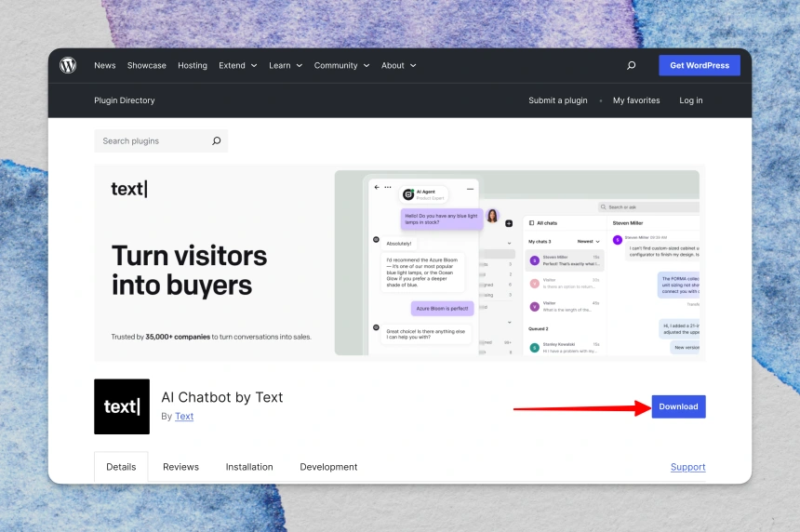This screenshot has width=800, height=532.
Task: Open the Development tab
Action: coord(328,467)
